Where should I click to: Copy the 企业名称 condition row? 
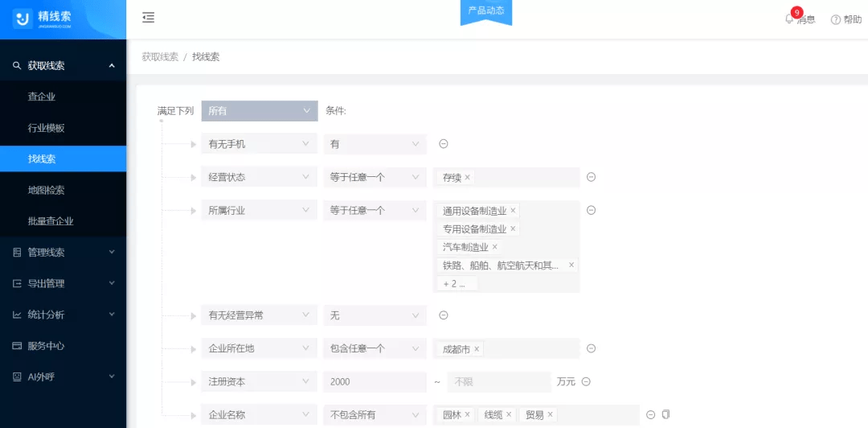point(665,414)
